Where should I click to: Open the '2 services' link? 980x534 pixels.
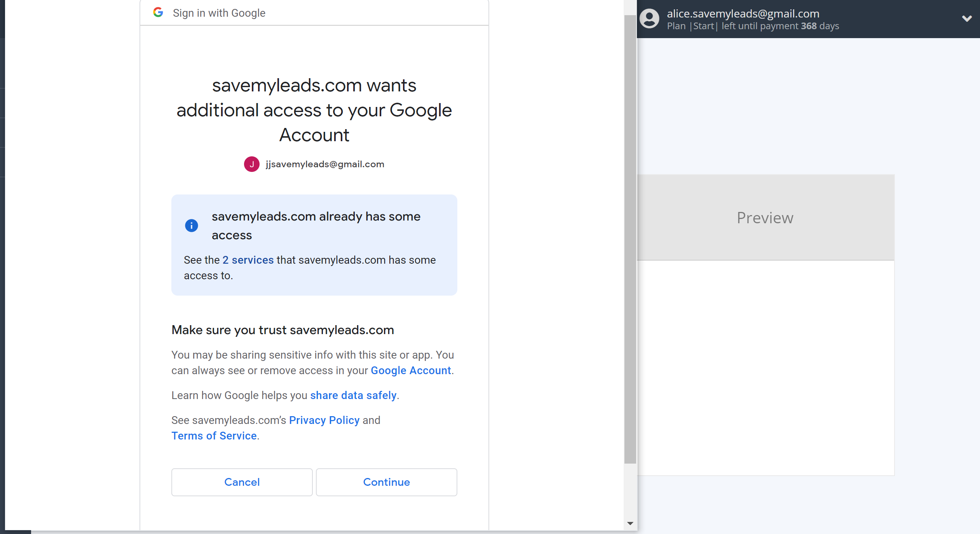(248, 260)
